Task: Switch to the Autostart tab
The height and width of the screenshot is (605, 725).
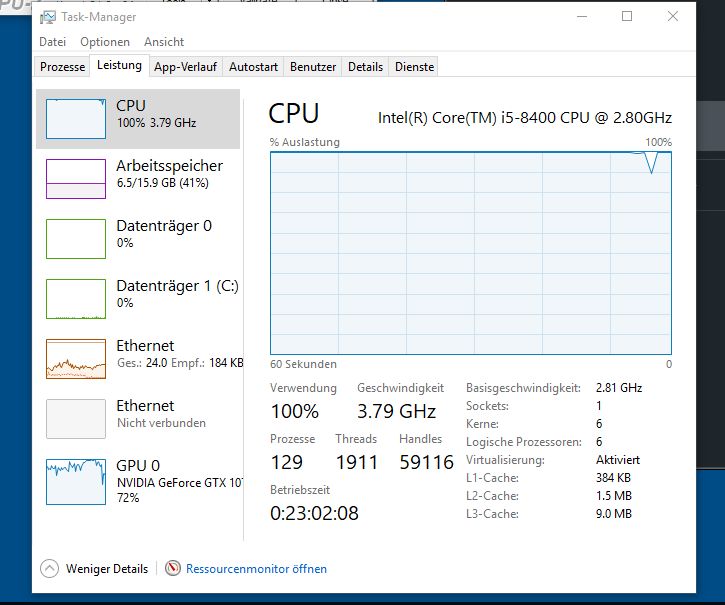Action: [253, 67]
